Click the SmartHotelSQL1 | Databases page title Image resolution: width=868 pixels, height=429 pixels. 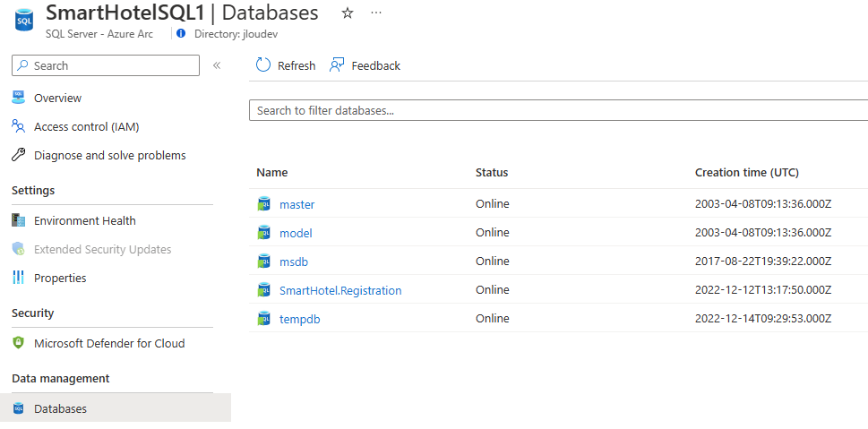pyautogui.click(x=183, y=13)
